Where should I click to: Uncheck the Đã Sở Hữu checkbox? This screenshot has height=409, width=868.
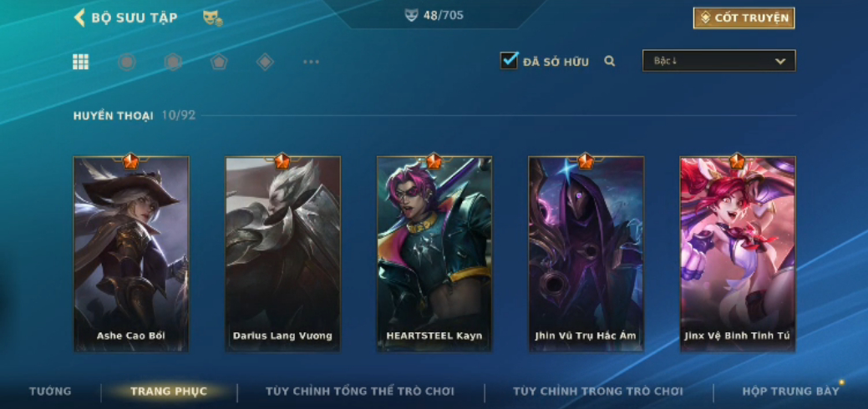pos(509,60)
